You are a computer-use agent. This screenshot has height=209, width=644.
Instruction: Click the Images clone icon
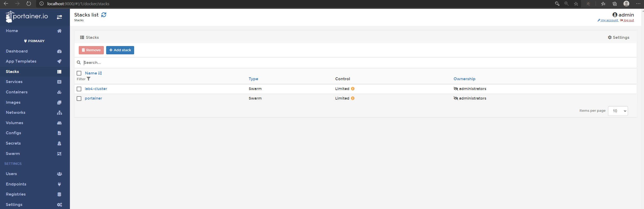pyautogui.click(x=59, y=102)
